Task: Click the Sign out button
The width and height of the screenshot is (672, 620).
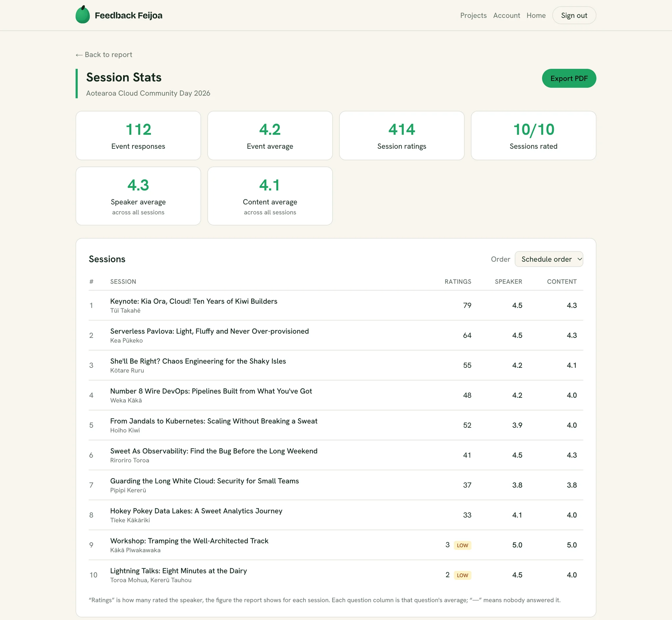Action: coord(574,15)
